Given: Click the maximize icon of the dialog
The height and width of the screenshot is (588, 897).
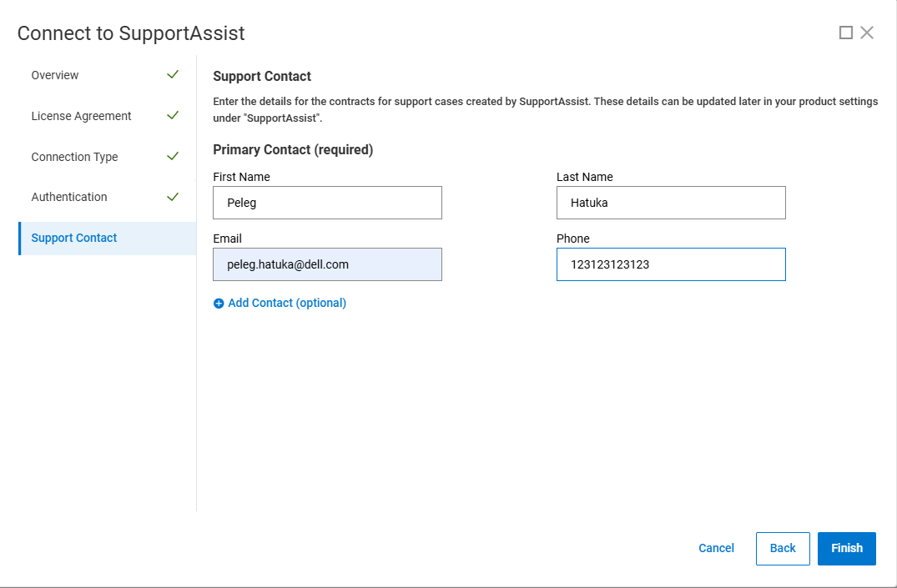Looking at the screenshot, I should tap(845, 32).
